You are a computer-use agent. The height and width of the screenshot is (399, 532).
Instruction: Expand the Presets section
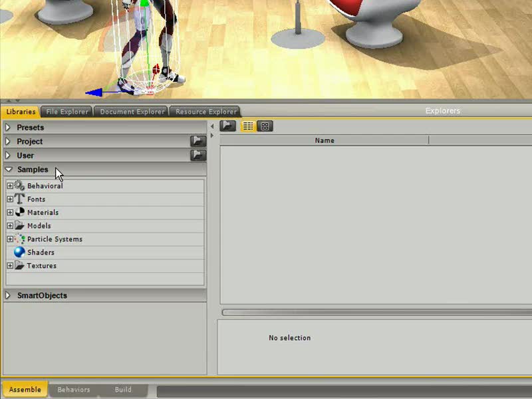click(7, 127)
